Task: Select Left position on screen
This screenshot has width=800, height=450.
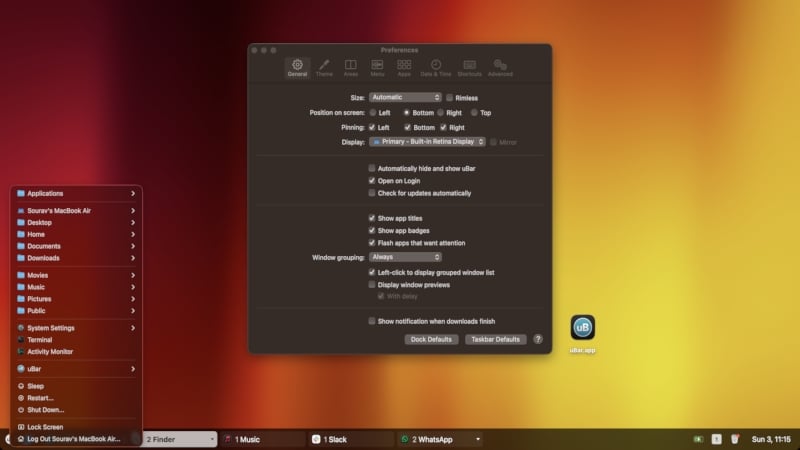Action: click(x=373, y=112)
